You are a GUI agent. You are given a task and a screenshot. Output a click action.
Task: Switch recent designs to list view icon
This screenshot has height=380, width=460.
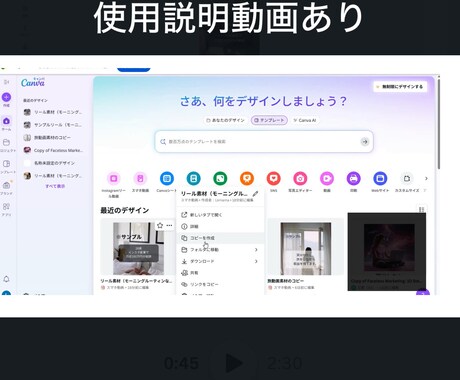tap(421, 209)
